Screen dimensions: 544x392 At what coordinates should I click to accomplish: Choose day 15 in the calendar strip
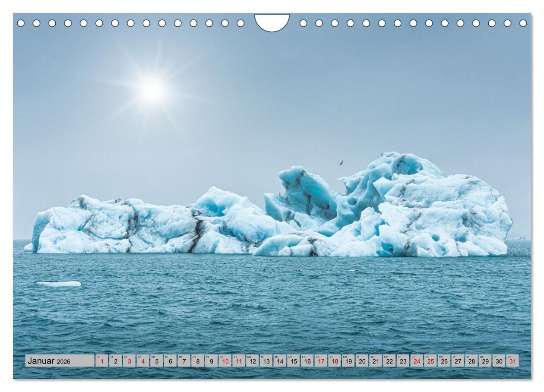(294, 361)
